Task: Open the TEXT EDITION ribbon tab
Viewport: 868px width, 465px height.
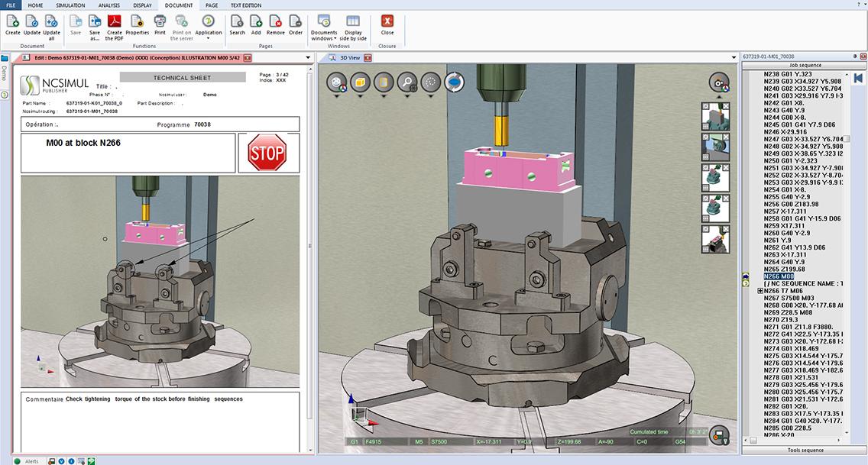Action: 245,5
